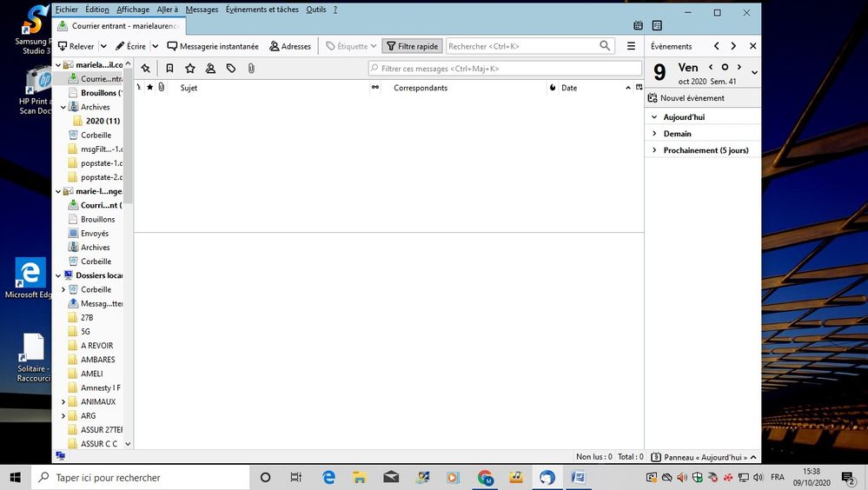Filter messages by tags icon
Viewport: 868px width, 490px height.
[x=231, y=69]
